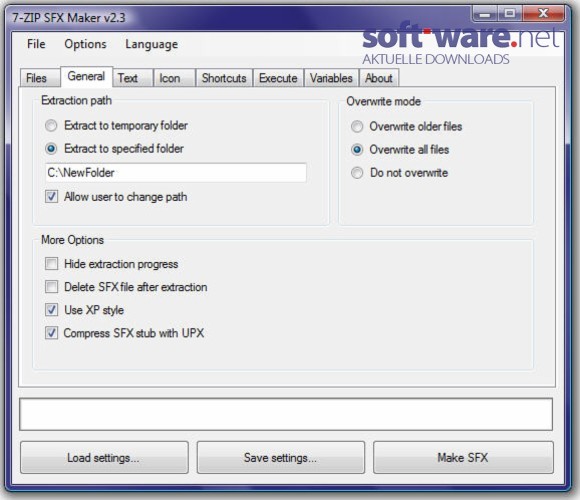Image resolution: width=580 pixels, height=500 pixels.
Task: Click the empty log output box
Action: (286, 414)
